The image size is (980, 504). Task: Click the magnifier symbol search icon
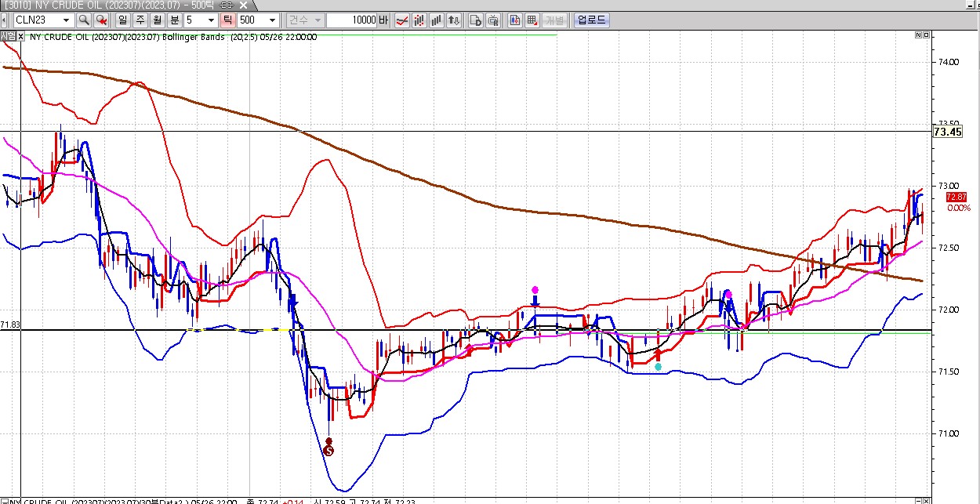pyautogui.click(x=83, y=20)
